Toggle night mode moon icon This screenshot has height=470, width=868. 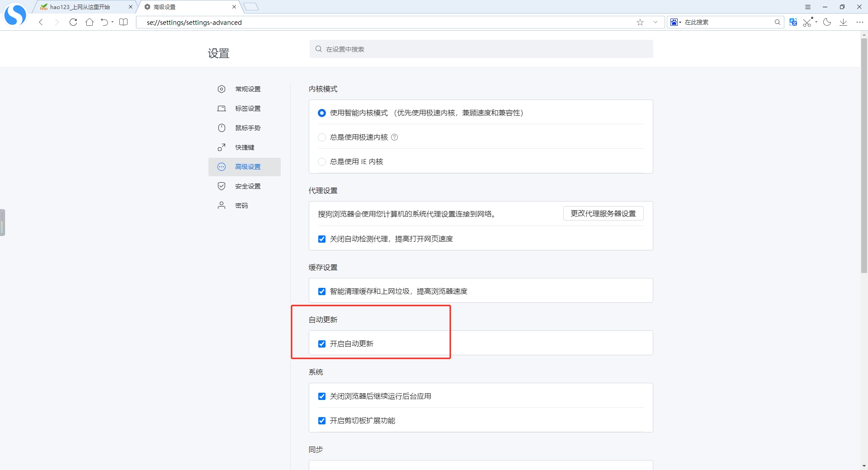(827, 22)
